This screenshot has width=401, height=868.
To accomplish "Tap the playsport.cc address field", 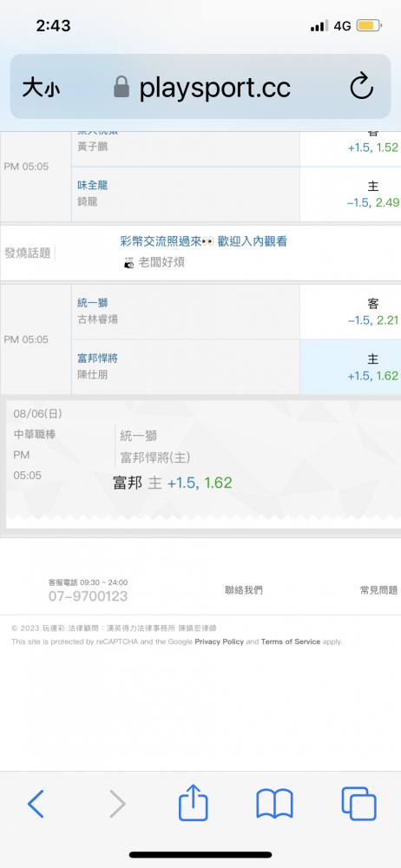I will [200, 86].
